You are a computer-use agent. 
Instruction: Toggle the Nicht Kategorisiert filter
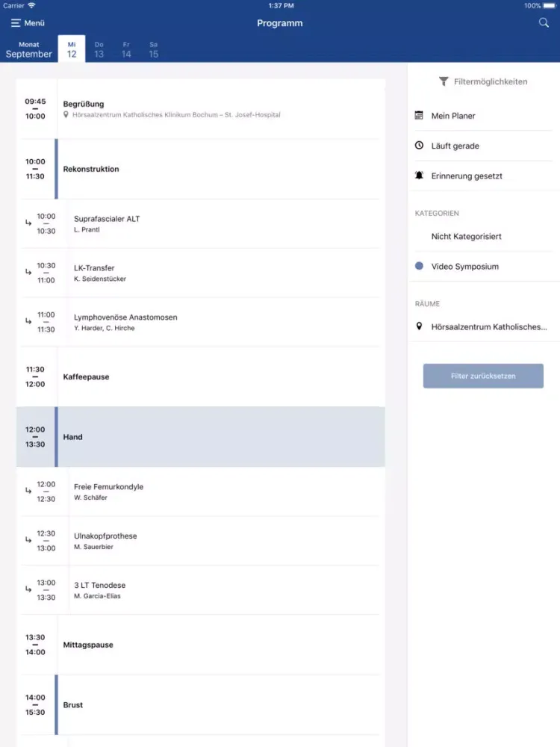tap(466, 237)
